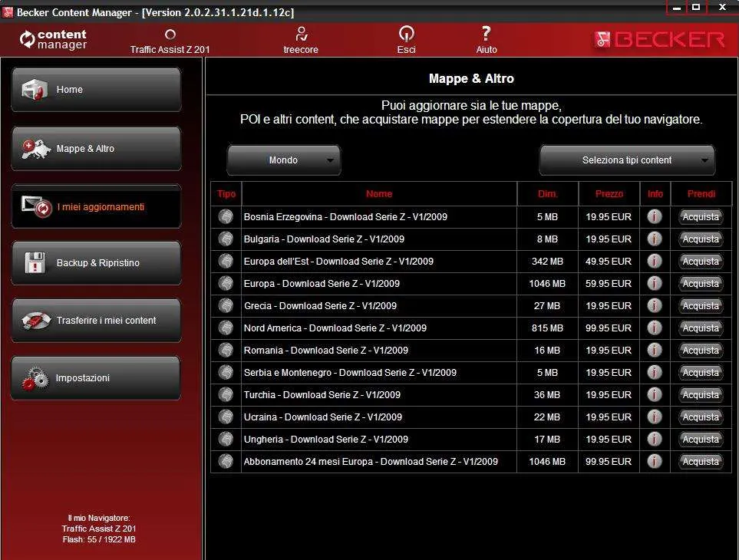Viewport: 739px width, 560px height.
Task: Click the globe type icon for Turchia
Action: pyautogui.click(x=226, y=394)
